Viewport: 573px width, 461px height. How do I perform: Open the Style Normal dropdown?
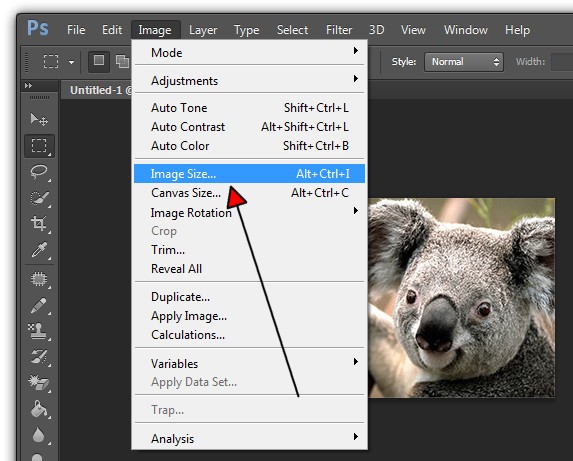point(463,62)
